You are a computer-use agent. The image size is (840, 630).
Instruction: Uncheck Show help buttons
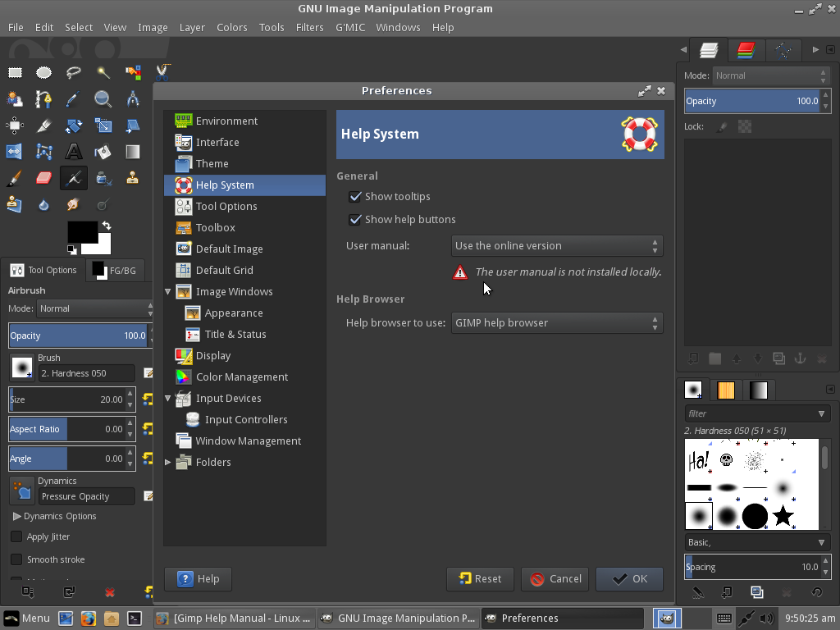355,220
